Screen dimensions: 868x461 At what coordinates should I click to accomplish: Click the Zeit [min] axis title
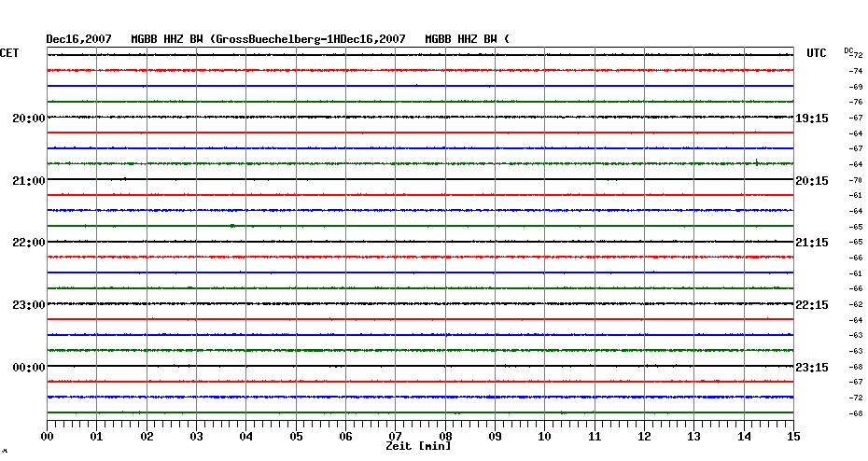pyautogui.click(x=418, y=446)
